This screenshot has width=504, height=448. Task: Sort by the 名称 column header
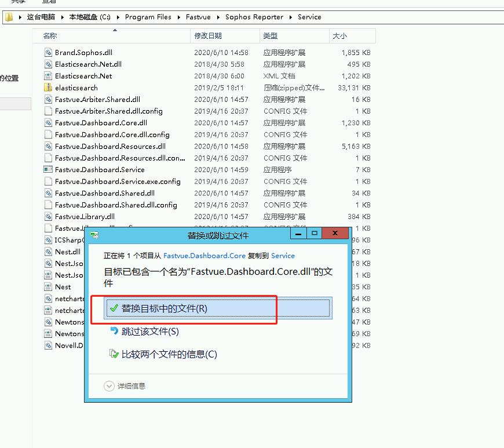(111, 36)
